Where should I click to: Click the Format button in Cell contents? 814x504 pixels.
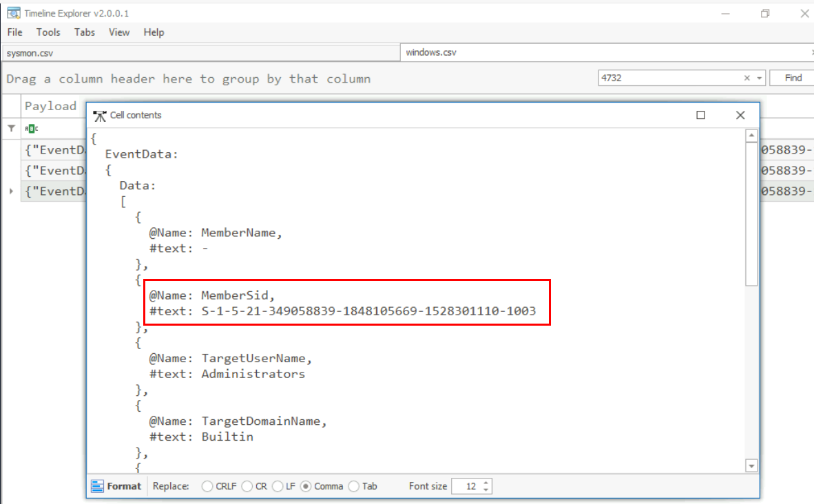point(116,486)
